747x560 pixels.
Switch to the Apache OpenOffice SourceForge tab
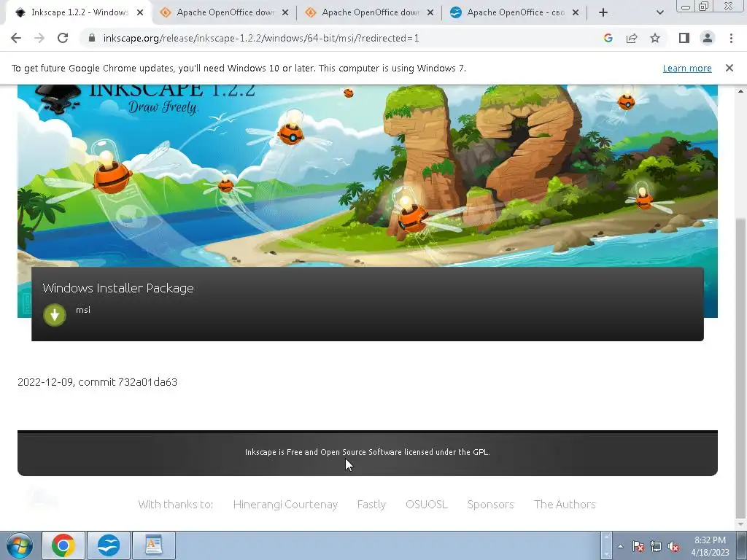pyautogui.click(x=514, y=12)
